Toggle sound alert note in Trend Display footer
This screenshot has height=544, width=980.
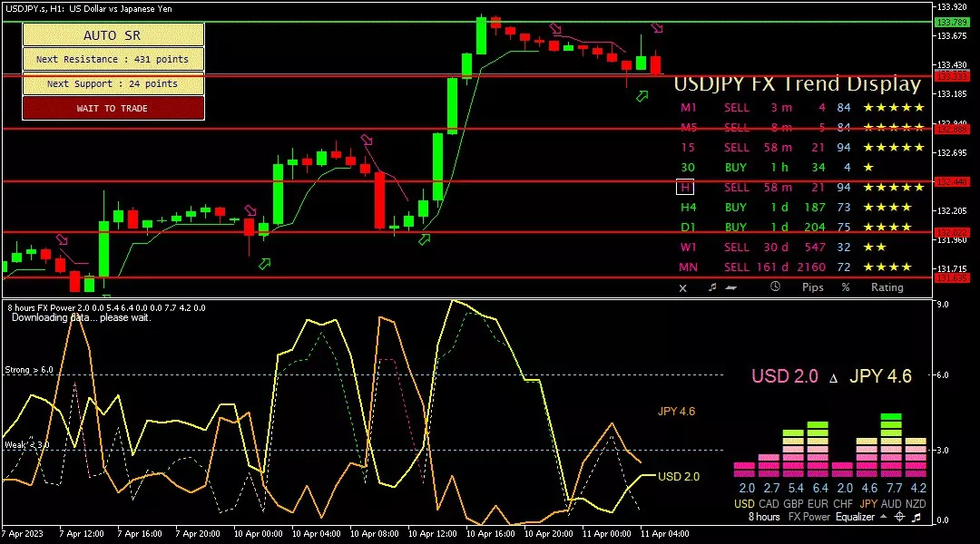click(712, 287)
